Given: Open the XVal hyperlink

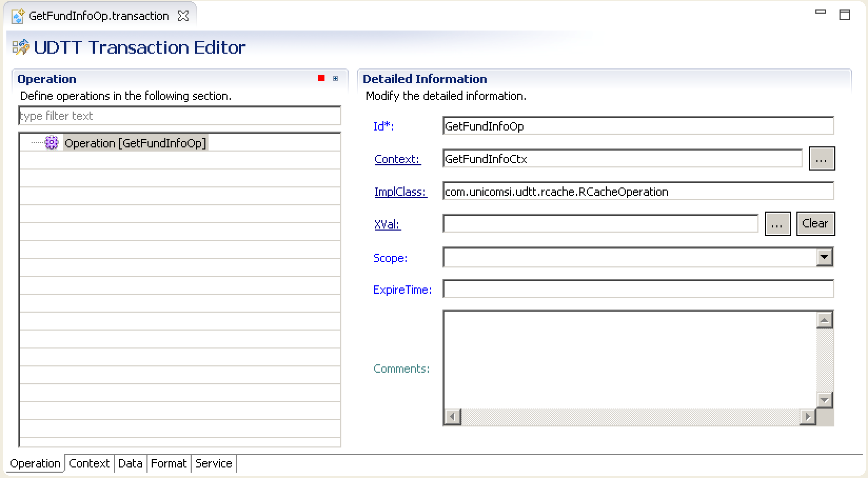Looking at the screenshot, I should [387, 224].
